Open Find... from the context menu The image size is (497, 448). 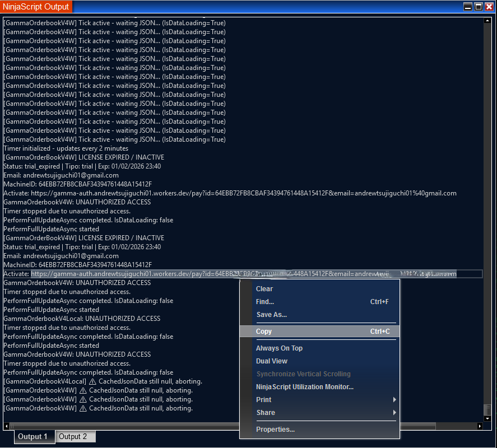[x=265, y=302]
